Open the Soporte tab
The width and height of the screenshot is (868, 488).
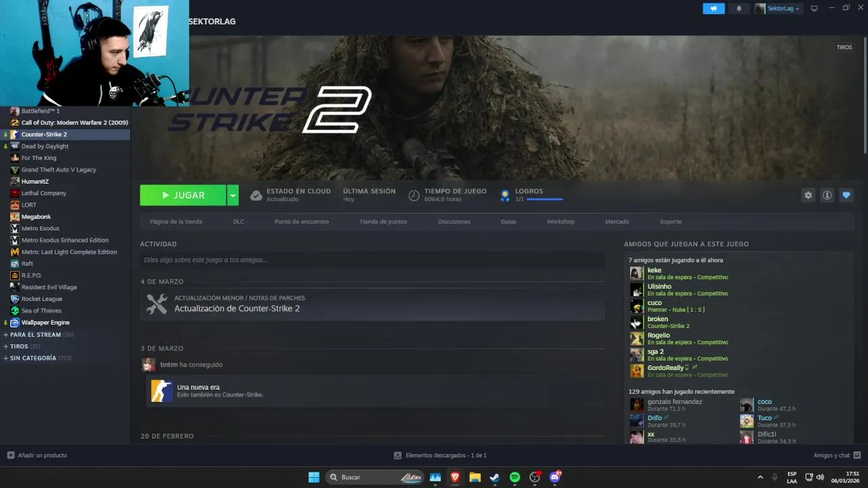[671, 222]
